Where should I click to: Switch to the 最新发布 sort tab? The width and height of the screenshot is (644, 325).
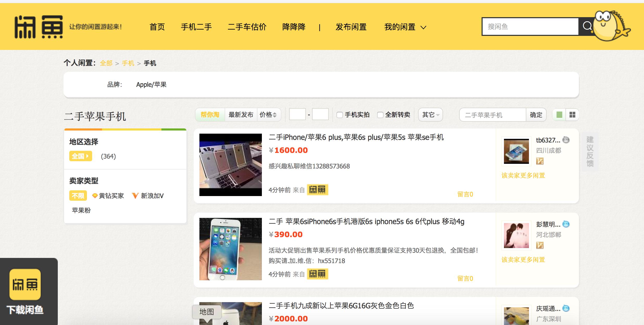click(241, 114)
